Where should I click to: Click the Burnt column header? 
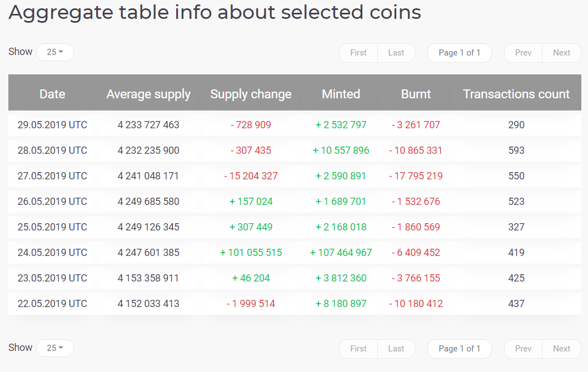pyautogui.click(x=416, y=94)
